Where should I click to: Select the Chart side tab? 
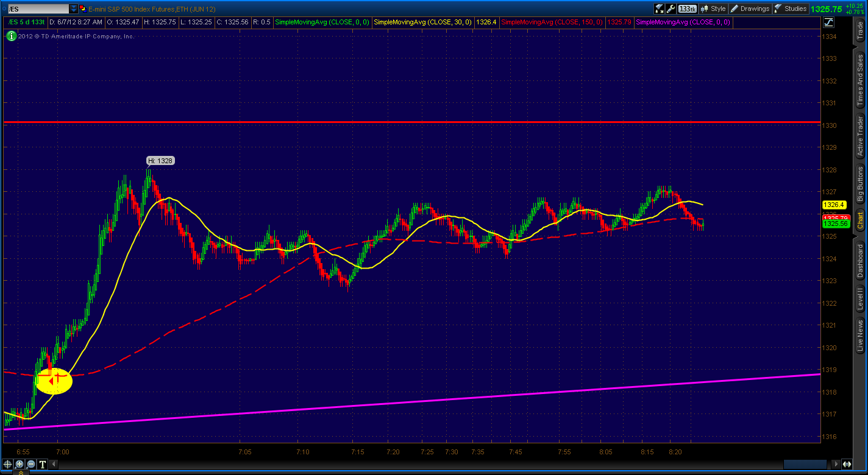[x=860, y=220]
